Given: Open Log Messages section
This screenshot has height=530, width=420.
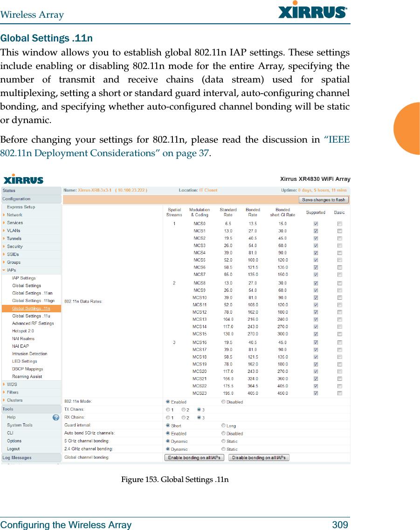Looking at the screenshot, I should [31, 458].
